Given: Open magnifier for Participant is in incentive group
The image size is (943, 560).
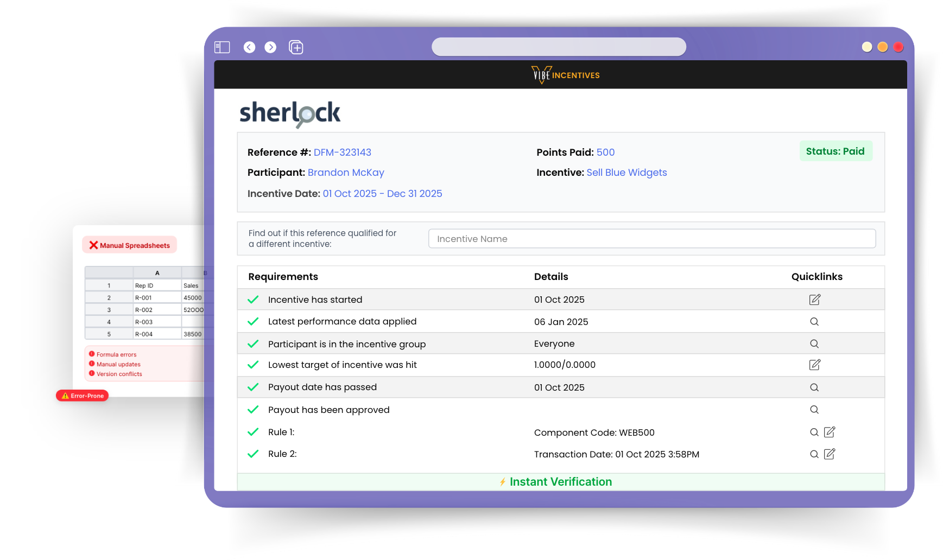Looking at the screenshot, I should (x=814, y=343).
